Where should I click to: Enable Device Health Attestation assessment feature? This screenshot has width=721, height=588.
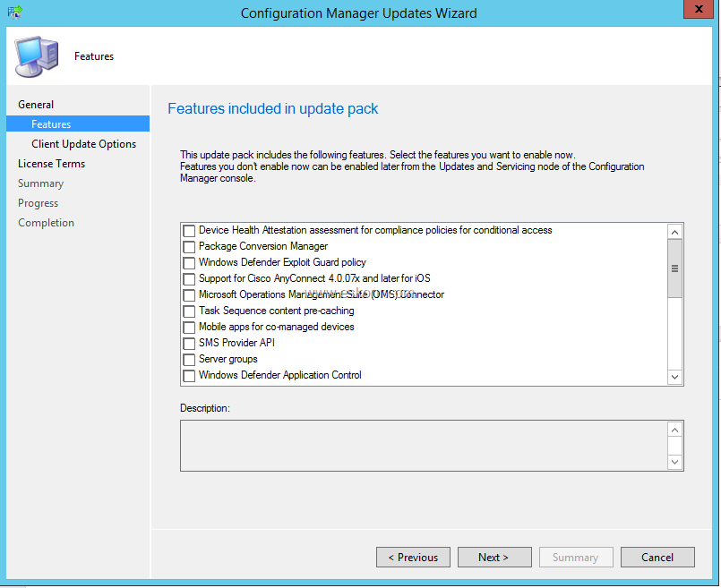pos(189,231)
